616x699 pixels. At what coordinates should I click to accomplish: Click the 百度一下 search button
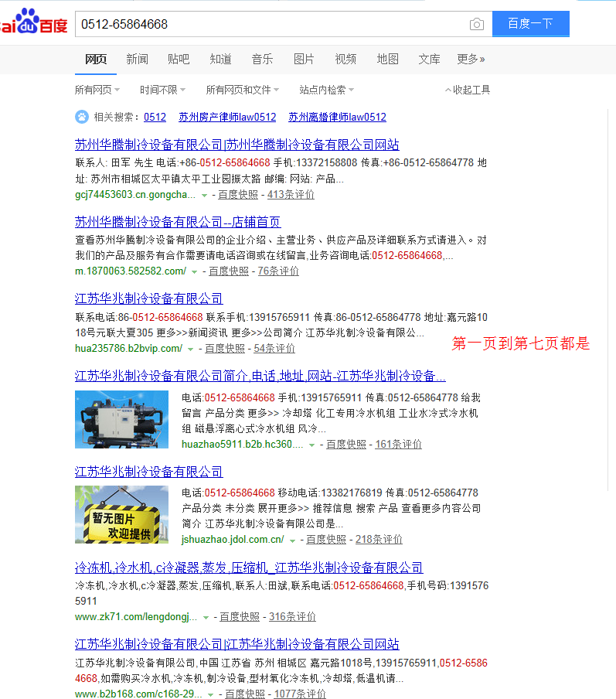[x=530, y=24]
